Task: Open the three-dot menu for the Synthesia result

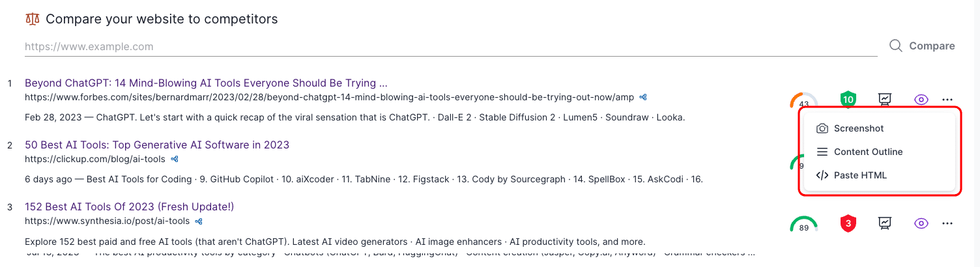Action: coord(947,223)
